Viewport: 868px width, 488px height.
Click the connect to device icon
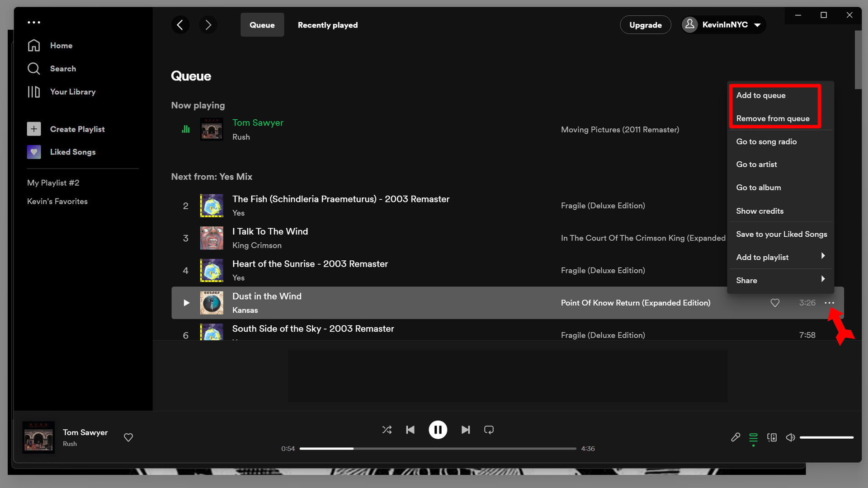[x=771, y=437]
